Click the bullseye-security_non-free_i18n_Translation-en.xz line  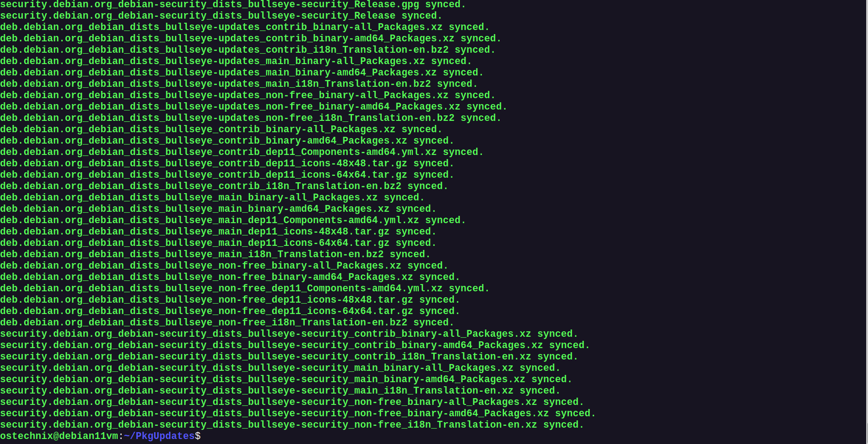click(292, 425)
